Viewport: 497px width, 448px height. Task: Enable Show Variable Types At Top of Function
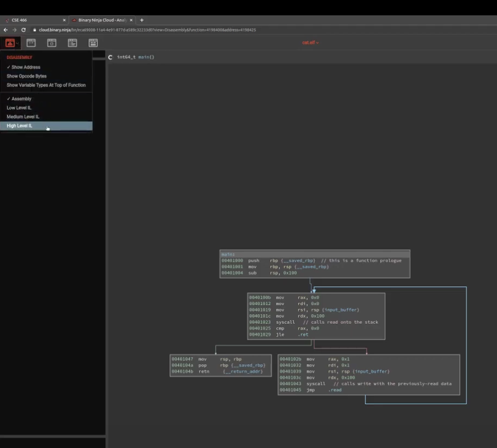click(x=46, y=85)
